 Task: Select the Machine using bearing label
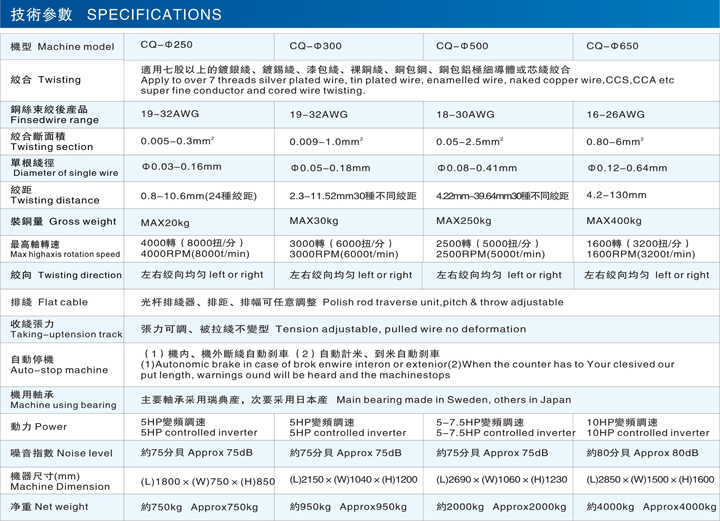point(63,400)
